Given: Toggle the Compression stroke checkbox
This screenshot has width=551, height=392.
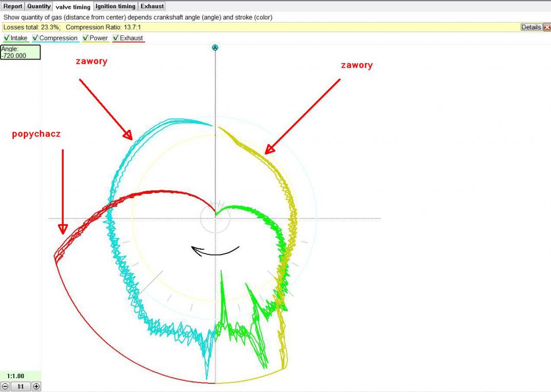Looking at the screenshot, I should pyautogui.click(x=35, y=38).
